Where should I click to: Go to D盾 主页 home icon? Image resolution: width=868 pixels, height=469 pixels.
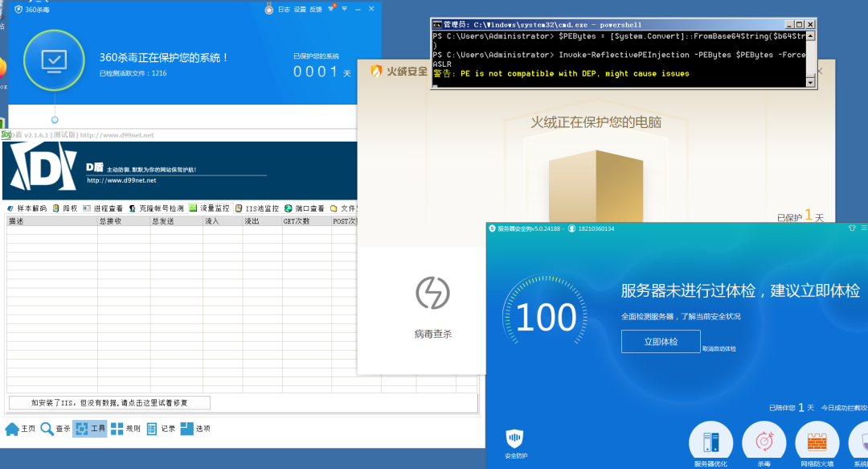tap(12, 429)
